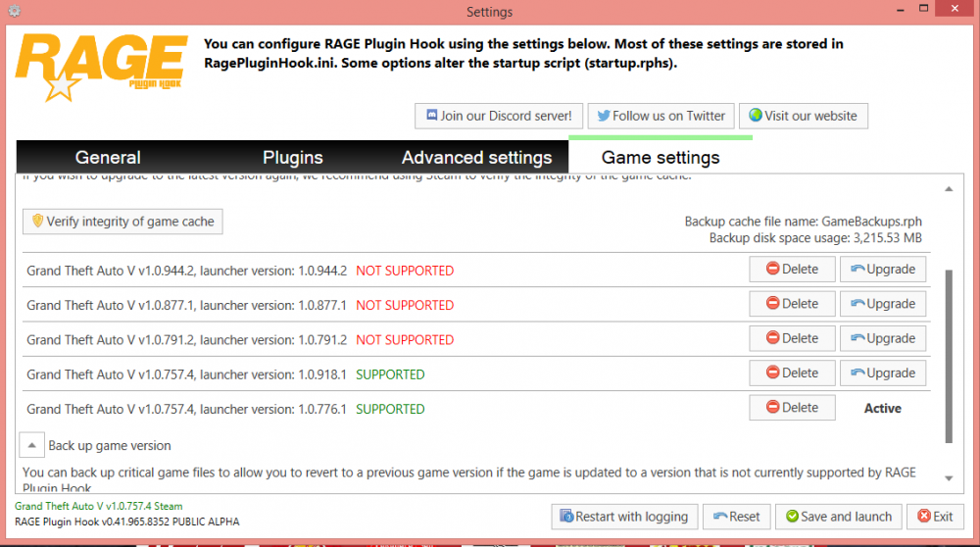Click the Reset arrow icon
Viewport: 980px width, 547px height.
(x=720, y=517)
